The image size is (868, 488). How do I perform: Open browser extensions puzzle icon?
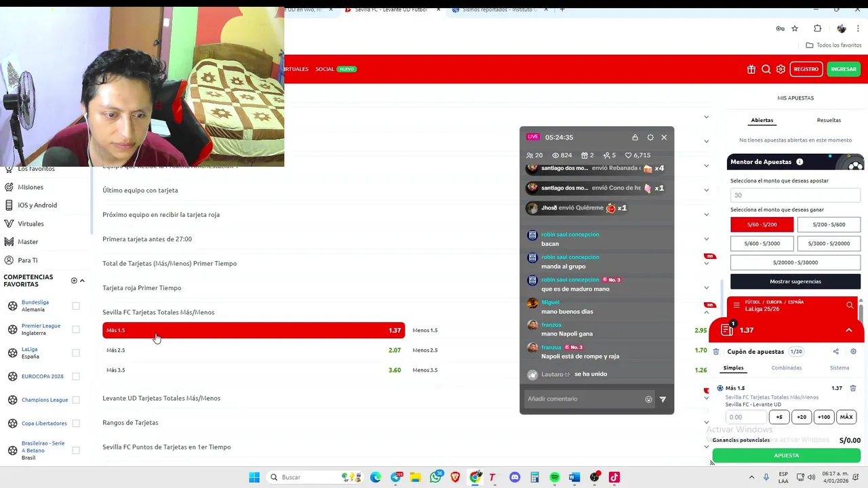(817, 28)
